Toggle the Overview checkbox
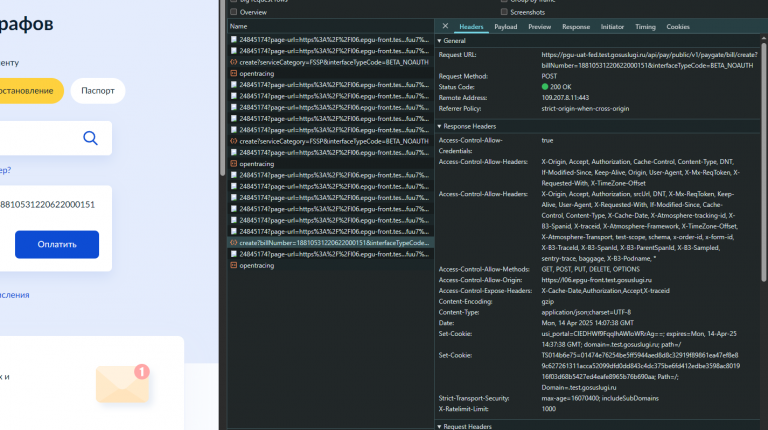Screen dimensions: 768x430 [234, 12]
